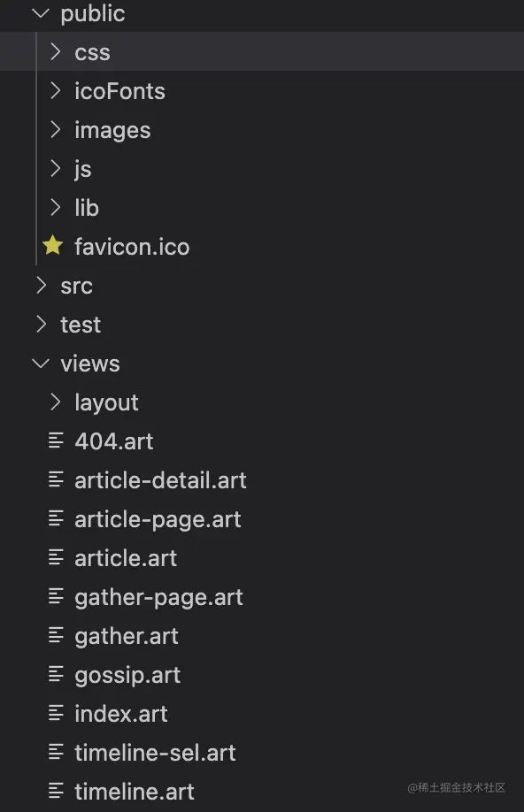Expand the src folder
Screen dimensions: 524x812
point(40,285)
